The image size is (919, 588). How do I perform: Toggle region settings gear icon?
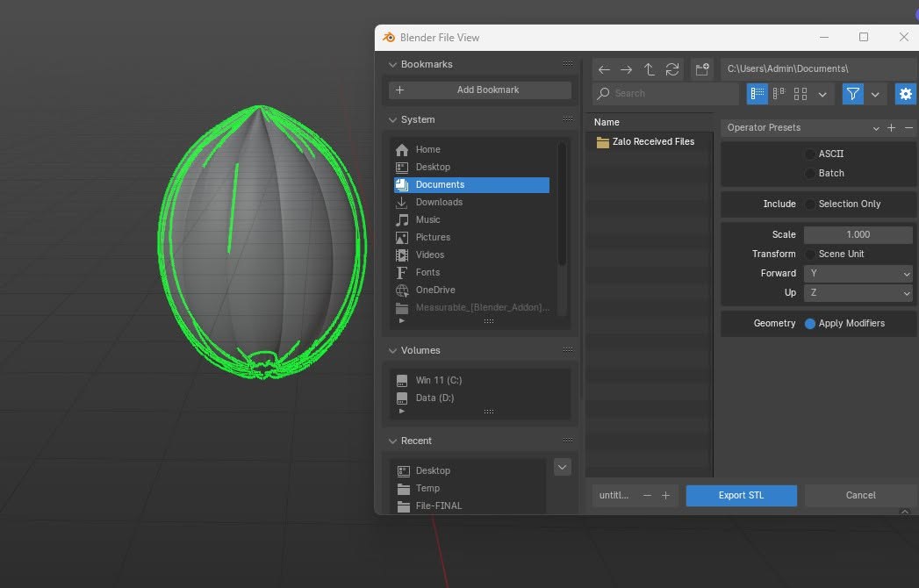[906, 94]
